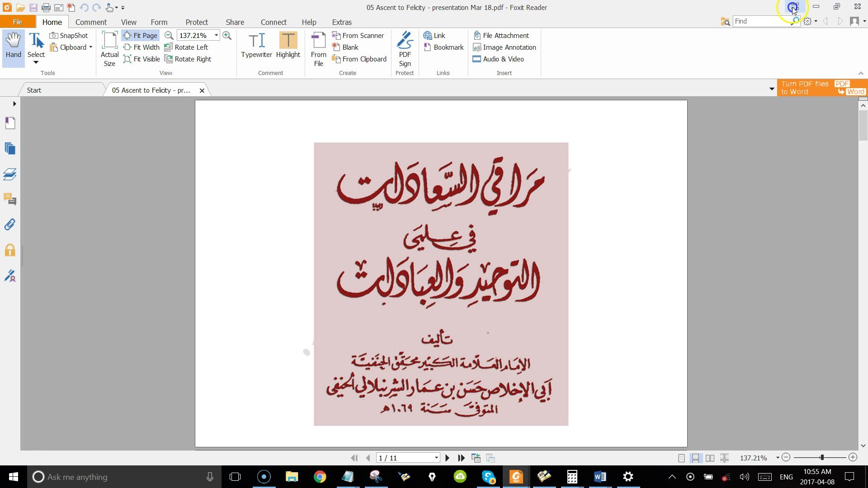This screenshot has height=488, width=868.
Task: Go to next page button
Action: point(447,458)
